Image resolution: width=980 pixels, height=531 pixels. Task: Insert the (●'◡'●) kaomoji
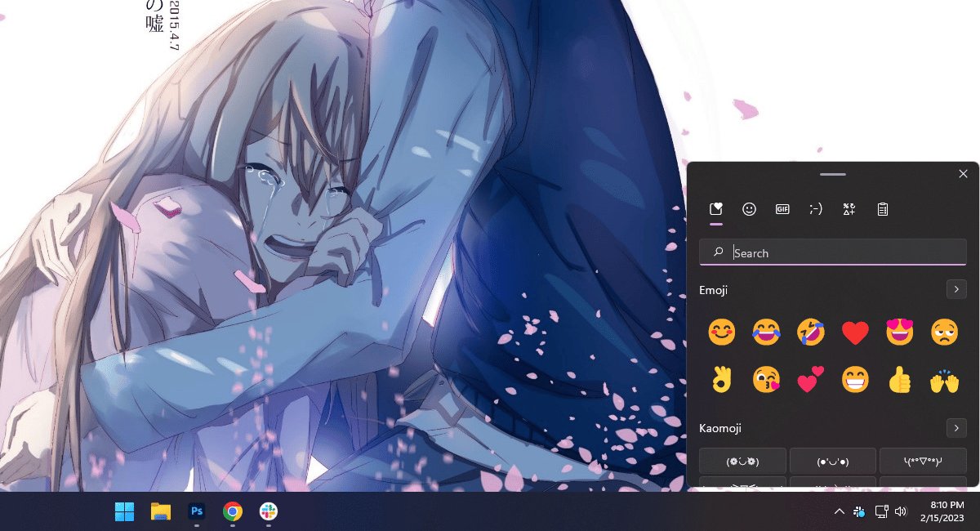pos(833,461)
